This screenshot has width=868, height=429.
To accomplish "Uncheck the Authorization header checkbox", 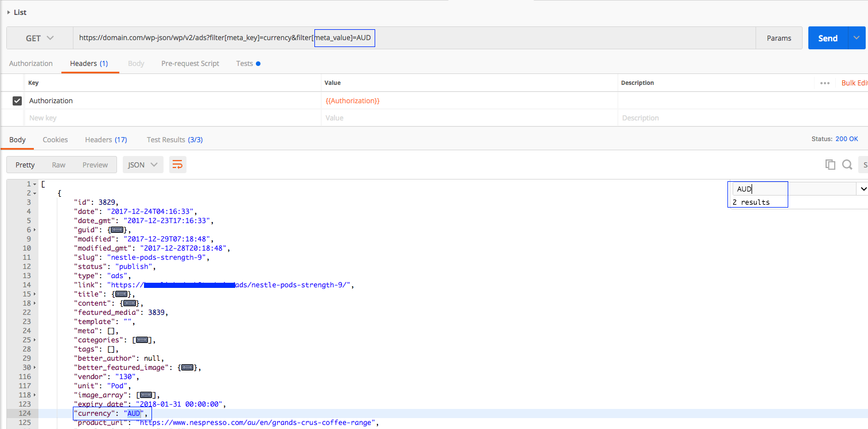I will (x=17, y=101).
